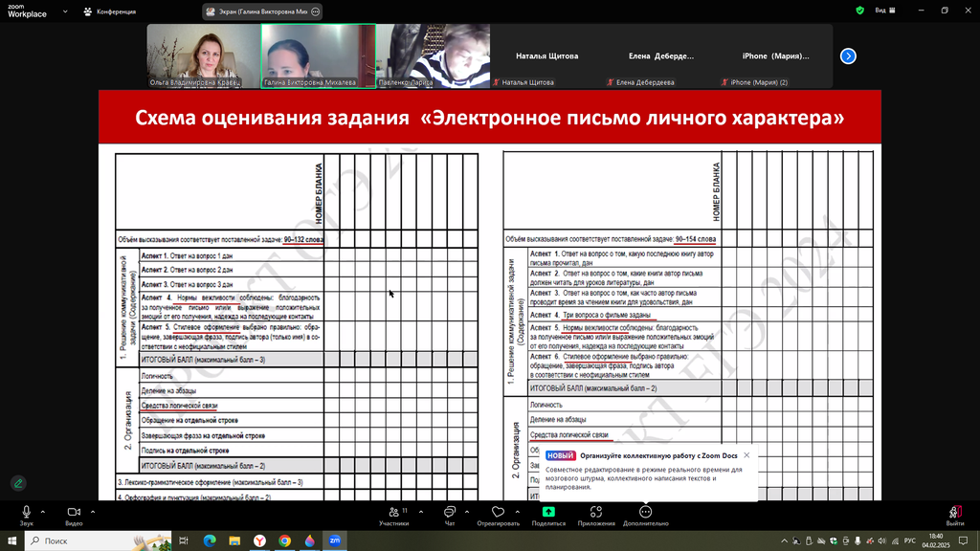980x551 pixels.
Task: Open the Вид view layout menu
Action: pyautogui.click(x=885, y=11)
